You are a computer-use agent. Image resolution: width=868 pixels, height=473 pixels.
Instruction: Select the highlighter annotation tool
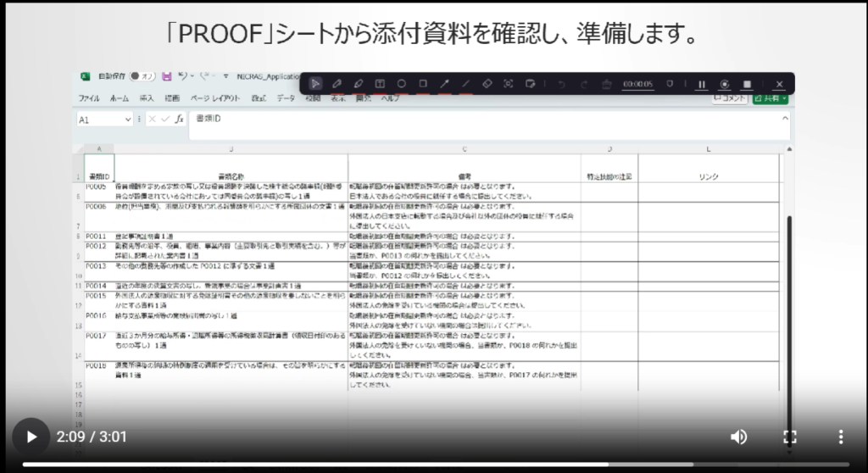358,84
